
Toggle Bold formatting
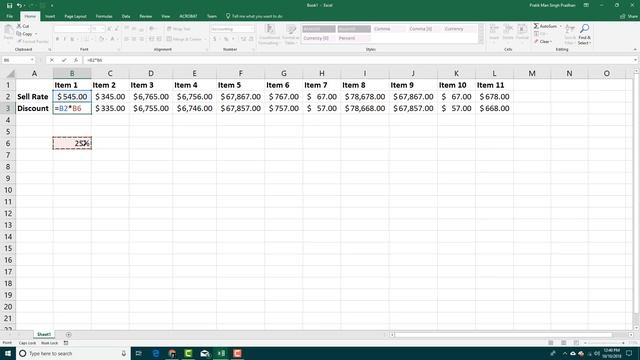[57, 39]
